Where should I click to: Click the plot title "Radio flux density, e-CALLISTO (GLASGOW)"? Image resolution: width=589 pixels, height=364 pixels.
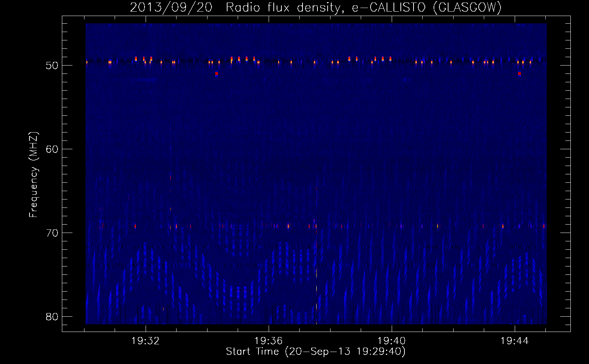click(x=364, y=8)
